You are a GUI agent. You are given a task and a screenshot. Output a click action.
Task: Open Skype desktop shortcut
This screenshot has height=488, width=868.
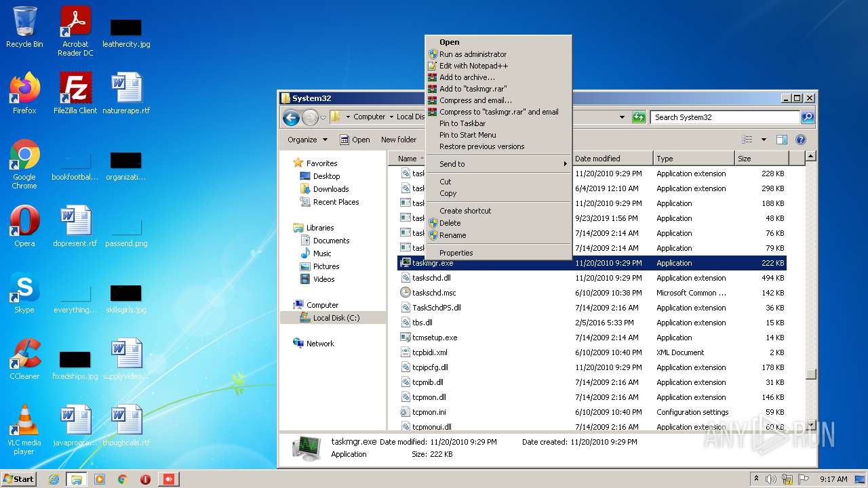24,293
